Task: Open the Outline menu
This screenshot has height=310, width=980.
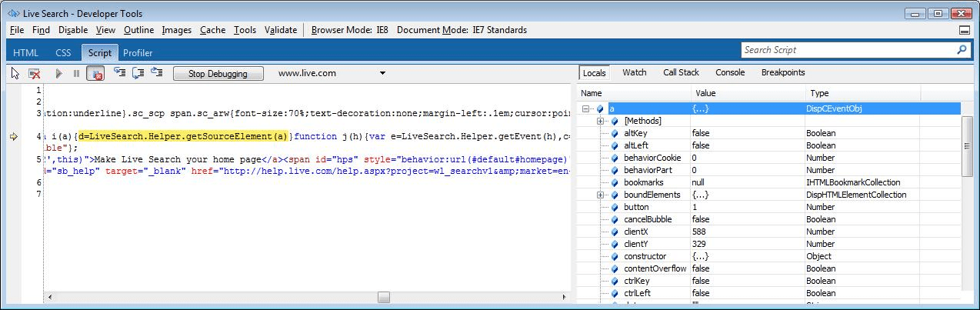Action: click(x=138, y=30)
